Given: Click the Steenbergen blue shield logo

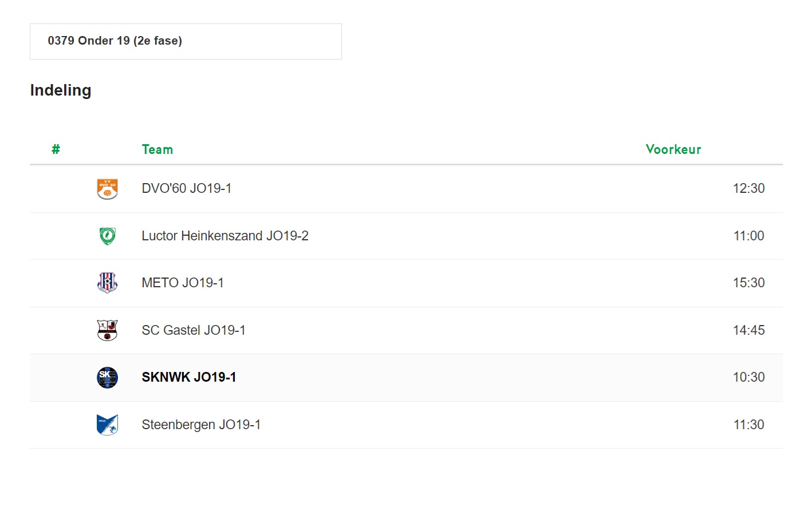Looking at the screenshot, I should click(107, 425).
